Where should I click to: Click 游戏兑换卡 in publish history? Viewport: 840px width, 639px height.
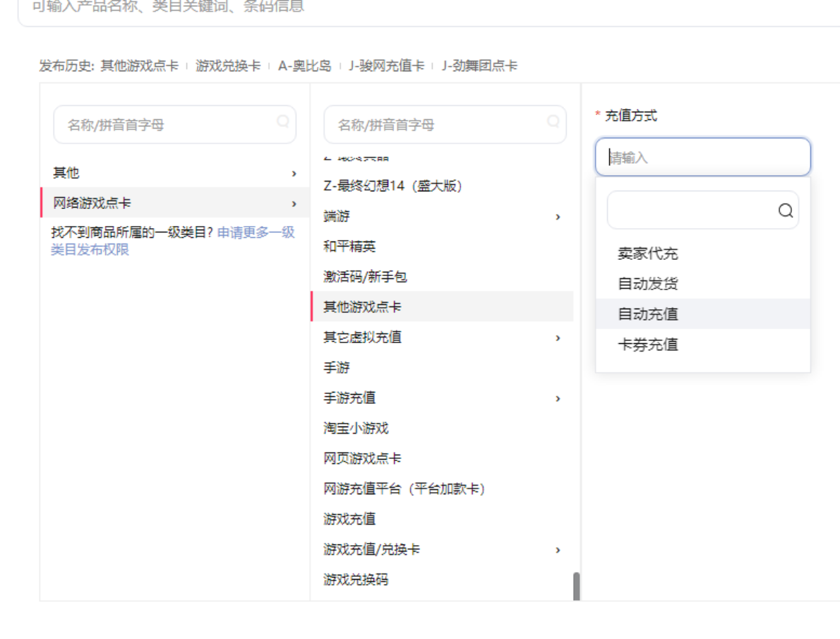click(x=228, y=66)
